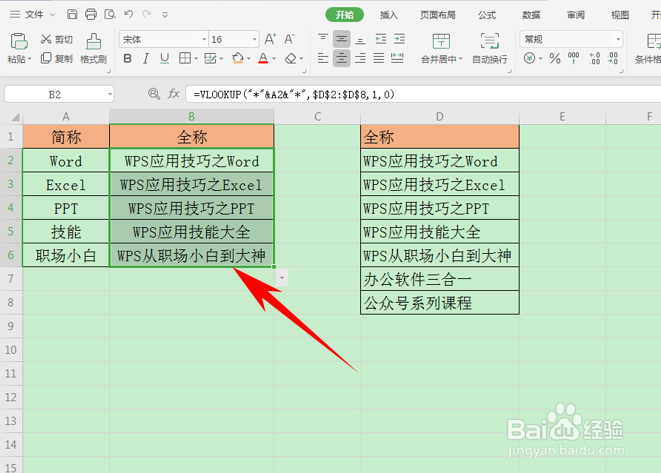Viewport: 661px width, 473px height.
Task: Expand the Paste options arrow
Action: (x=30, y=59)
